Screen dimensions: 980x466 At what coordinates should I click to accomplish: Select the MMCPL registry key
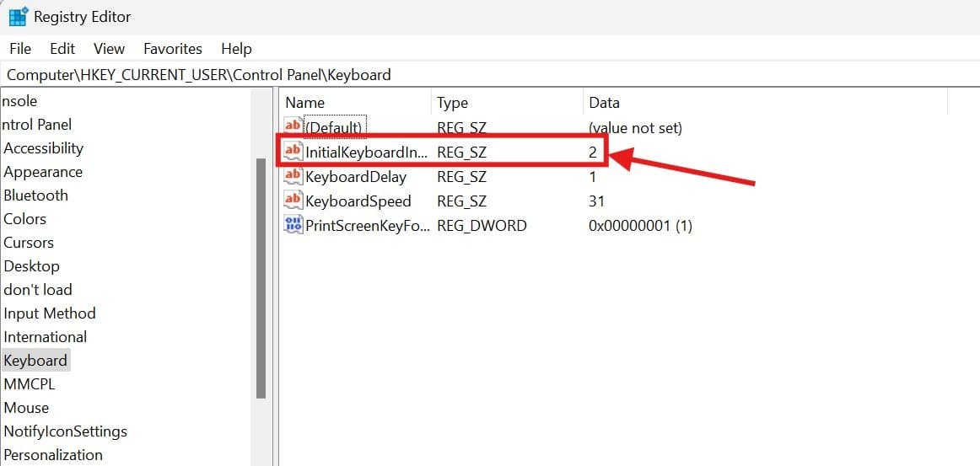[x=29, y=384]
